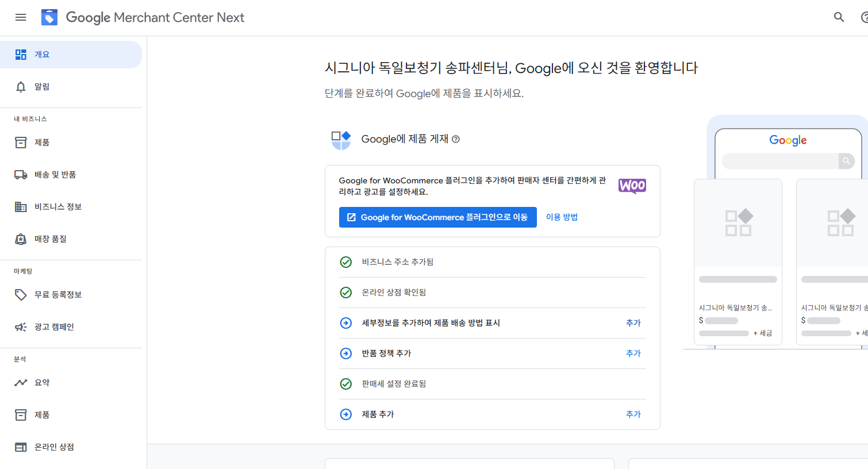This screenshot has width=868, height=469.
Task: Click the search magnifier icon
Action: pos(839,17)
